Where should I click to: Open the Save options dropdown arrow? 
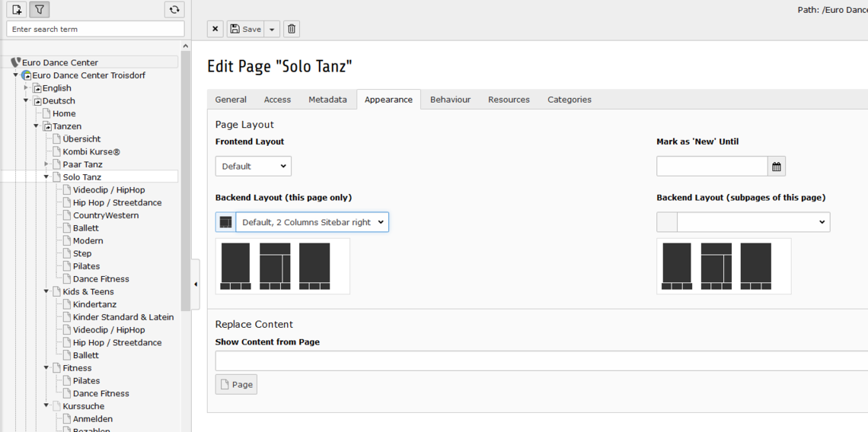tap(272, 29)
